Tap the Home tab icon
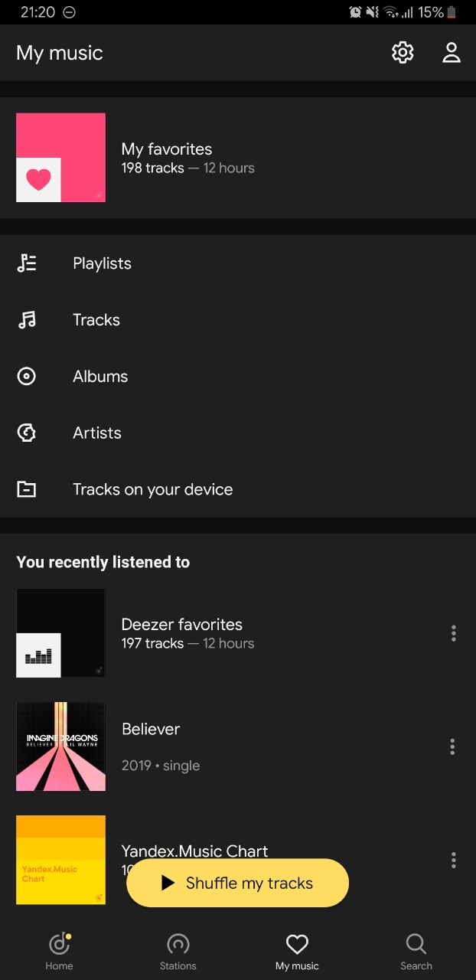Viewport: 476px width, 980px height. pos(59,944)
